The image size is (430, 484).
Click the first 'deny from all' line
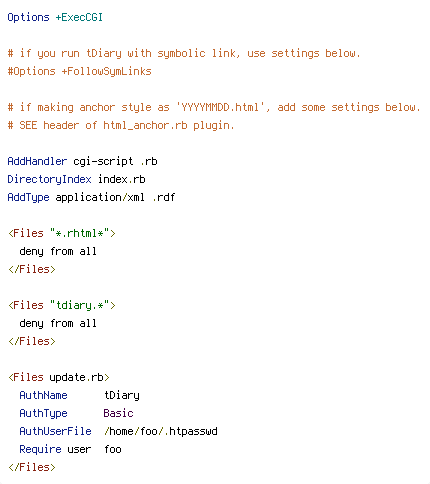tap(58, 251)
